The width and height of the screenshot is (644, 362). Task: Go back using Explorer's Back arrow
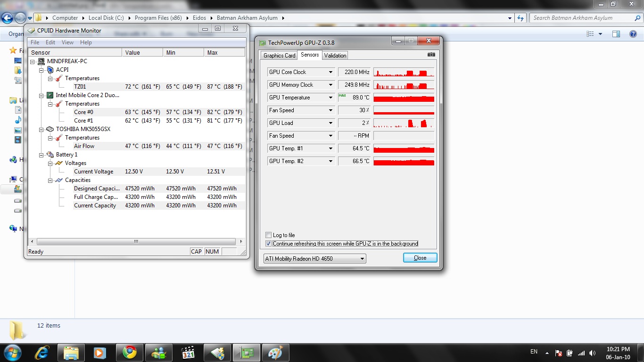click(x=7, y=18)
